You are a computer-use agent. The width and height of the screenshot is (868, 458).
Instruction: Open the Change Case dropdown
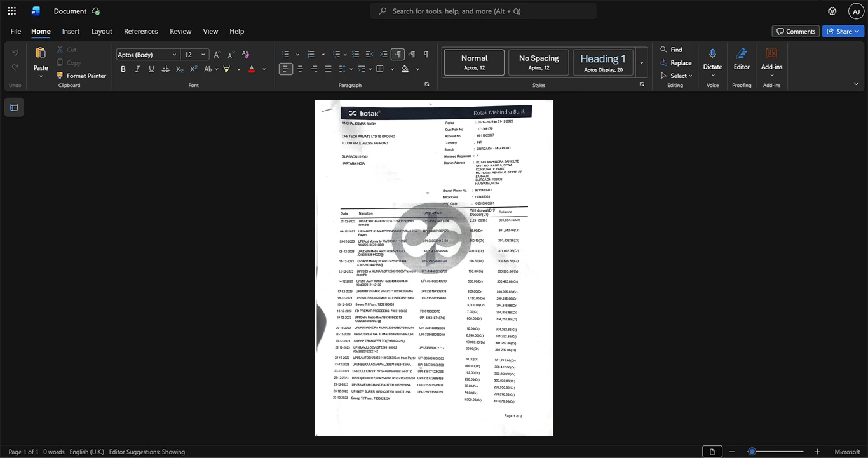211,69
